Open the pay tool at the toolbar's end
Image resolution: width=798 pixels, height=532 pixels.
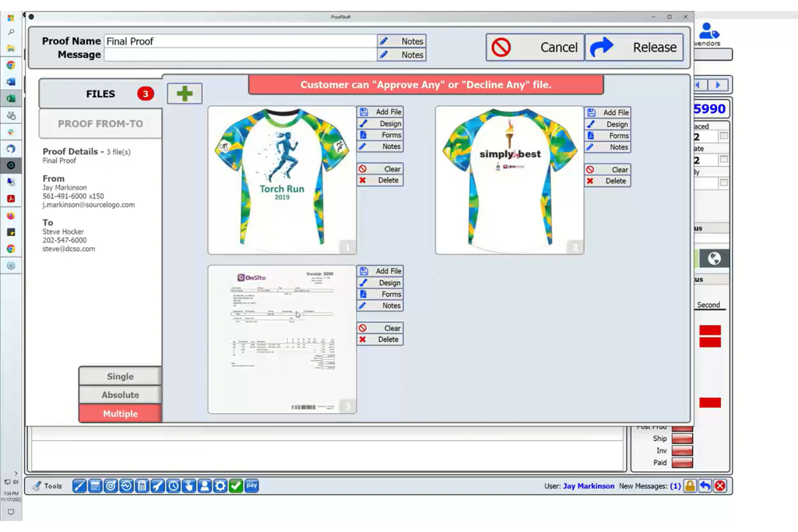click(x=251, y=486)
